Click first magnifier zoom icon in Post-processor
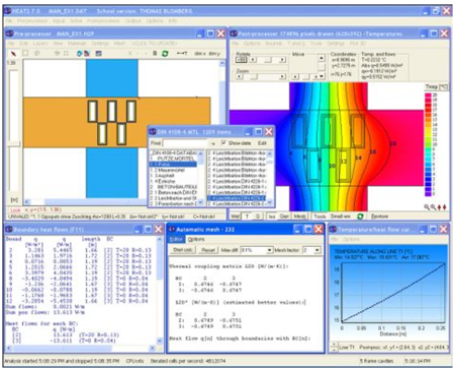This screenshot has width=459, height=368. tap(427, 207)
